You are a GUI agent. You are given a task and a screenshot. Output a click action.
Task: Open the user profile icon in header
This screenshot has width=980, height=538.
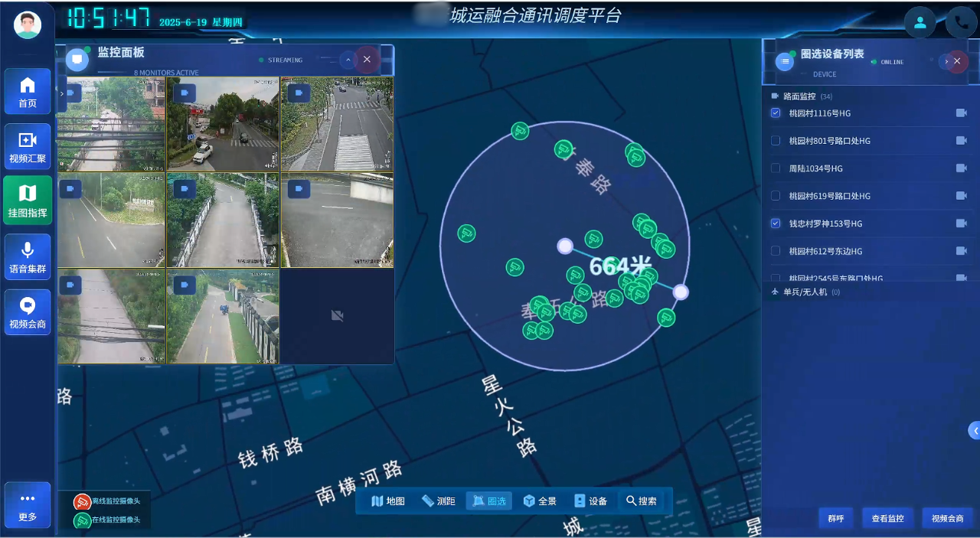(x=920, y=22)
